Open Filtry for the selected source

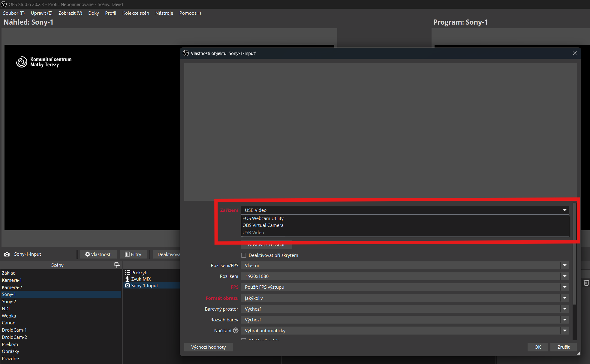133,254
